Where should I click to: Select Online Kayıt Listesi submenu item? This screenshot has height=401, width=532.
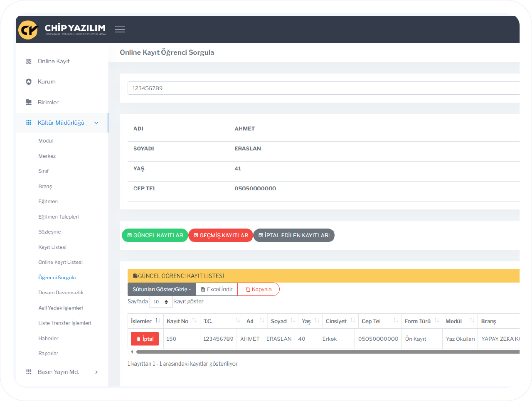(x=61, y=262)
